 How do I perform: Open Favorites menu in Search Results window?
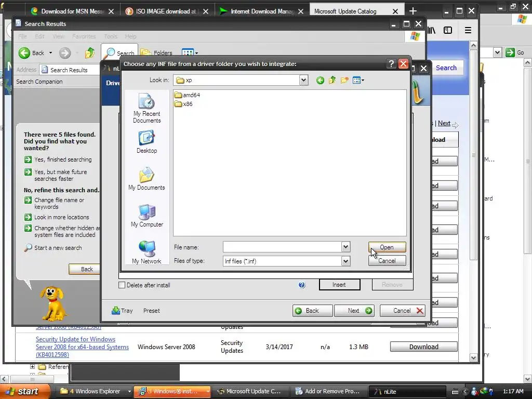pyautogui.click(x=84, y=36)
